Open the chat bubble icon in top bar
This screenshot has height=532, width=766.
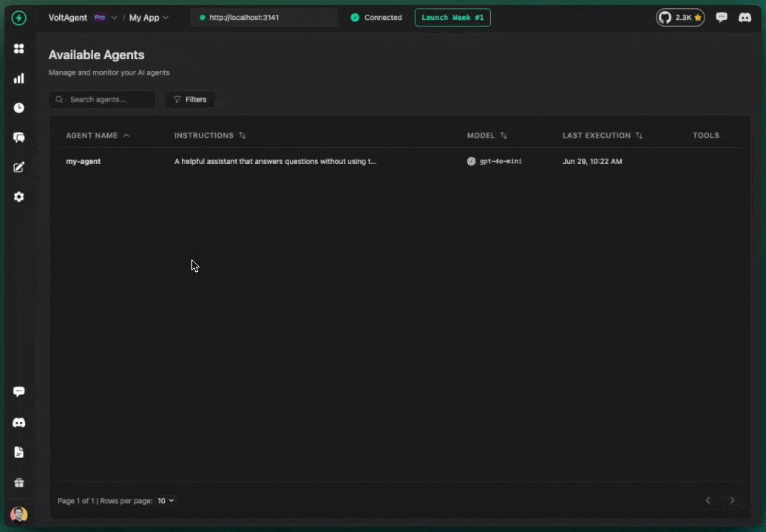click(x=721, y=18)
